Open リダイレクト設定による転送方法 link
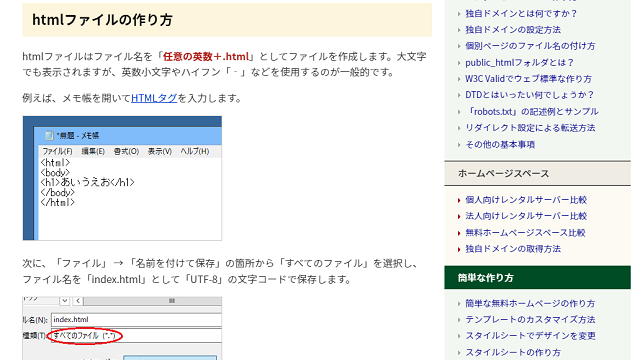This screenshot has height=360, width=640. pos(530,128)
